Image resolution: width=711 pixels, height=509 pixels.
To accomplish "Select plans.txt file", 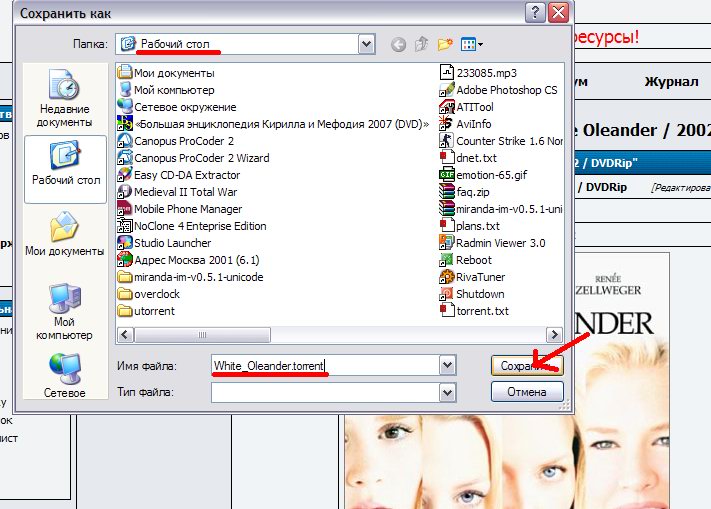I will (470, 226).
